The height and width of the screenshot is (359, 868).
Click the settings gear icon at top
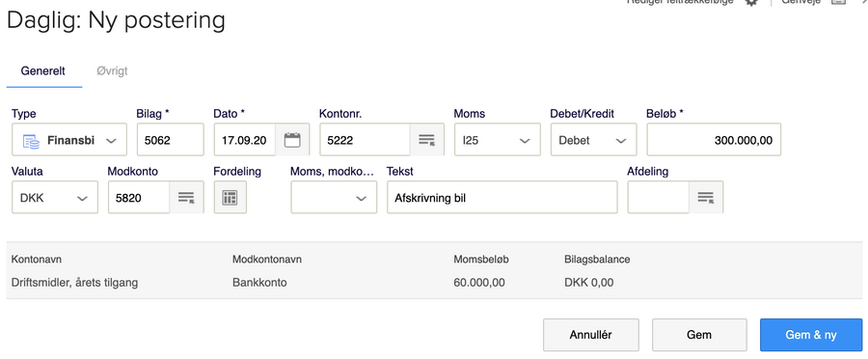(750, 2)
